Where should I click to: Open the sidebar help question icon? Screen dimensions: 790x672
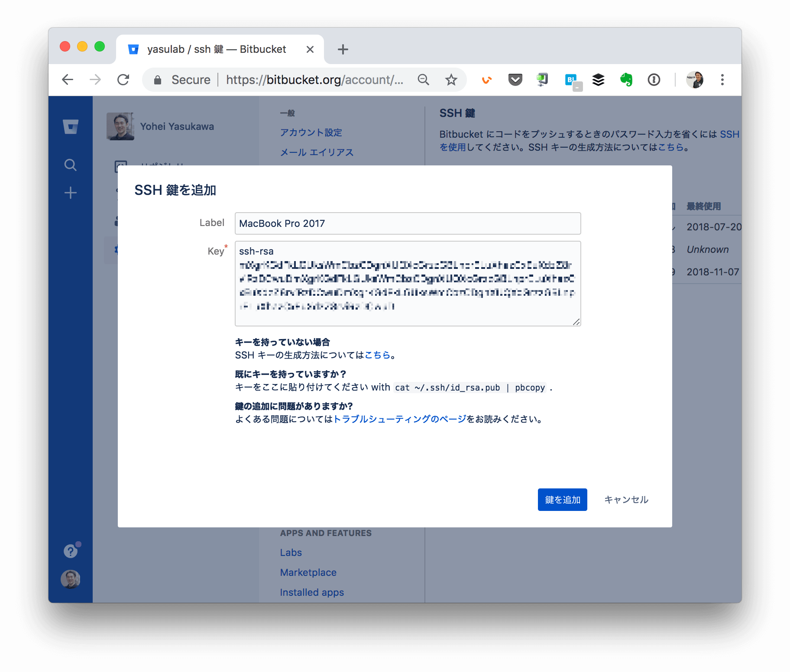[x=71, y=551]
